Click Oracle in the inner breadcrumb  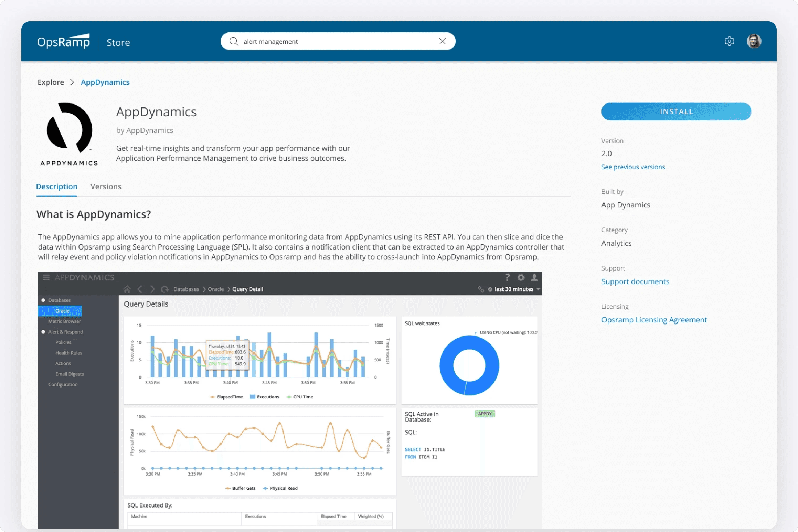pos(216,289)
